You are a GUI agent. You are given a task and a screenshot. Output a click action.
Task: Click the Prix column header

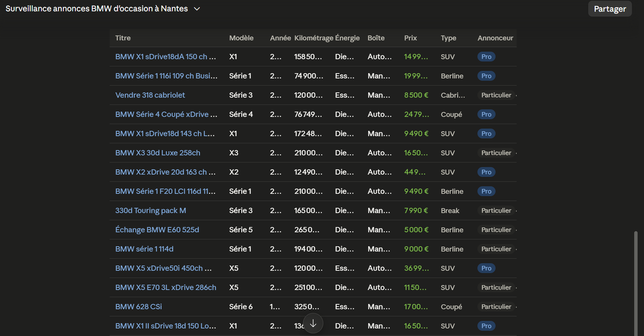411,38
